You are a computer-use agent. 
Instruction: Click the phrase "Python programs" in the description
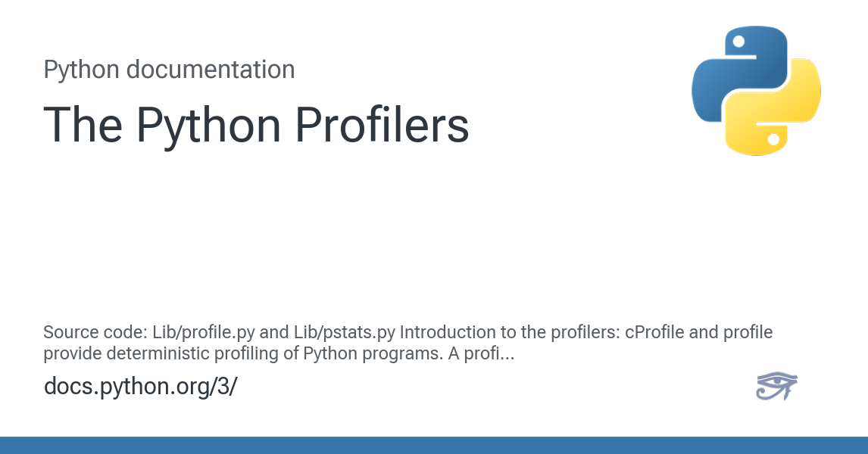click(363, 353)
